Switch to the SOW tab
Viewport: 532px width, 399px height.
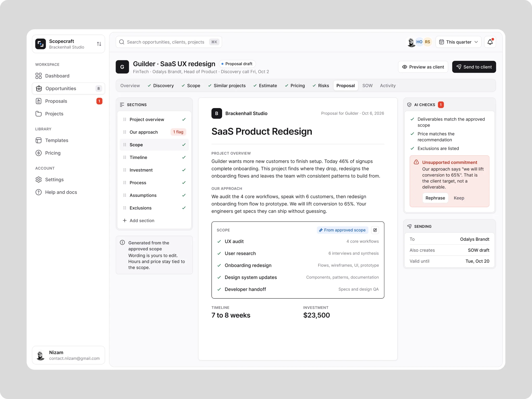(367, 86)
